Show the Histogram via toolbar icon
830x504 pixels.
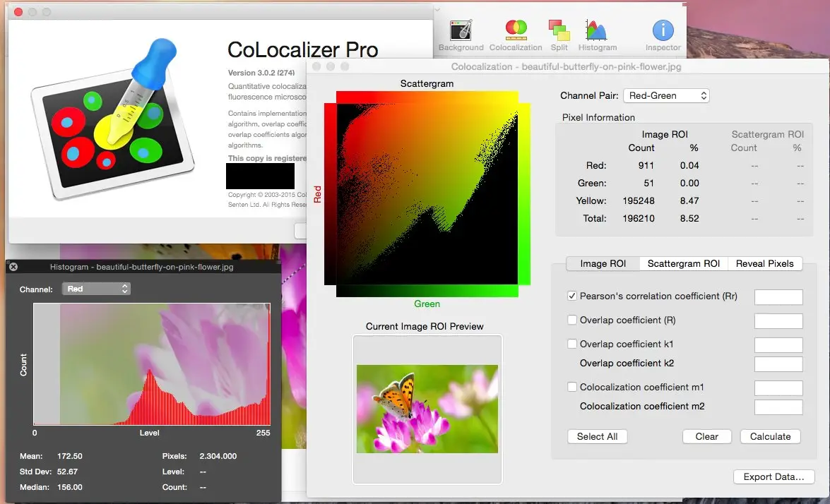(x=597, y=35)
